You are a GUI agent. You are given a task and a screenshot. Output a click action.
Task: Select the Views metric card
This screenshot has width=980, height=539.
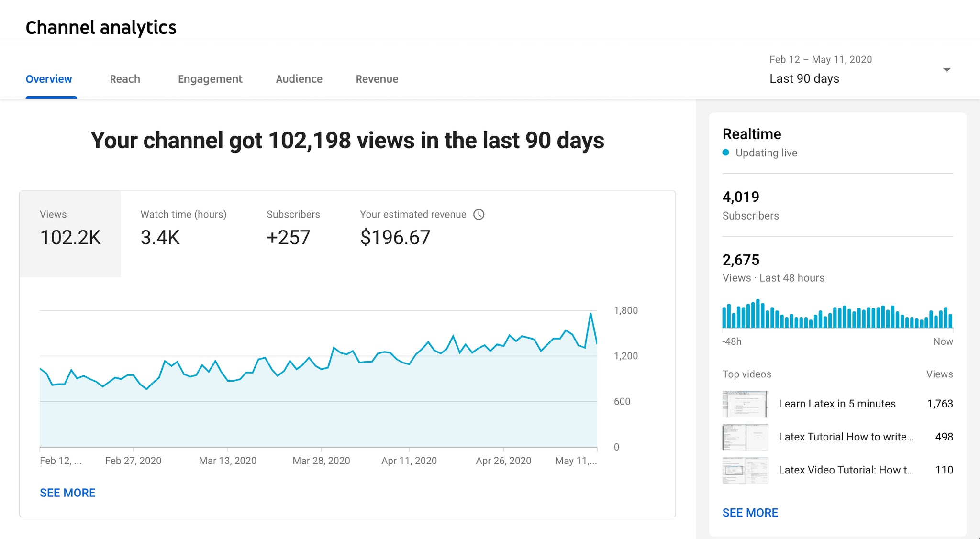(x=70, y=233)
